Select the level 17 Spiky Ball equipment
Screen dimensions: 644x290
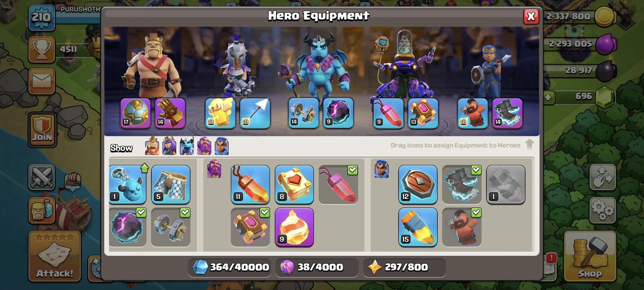point(135,113)
